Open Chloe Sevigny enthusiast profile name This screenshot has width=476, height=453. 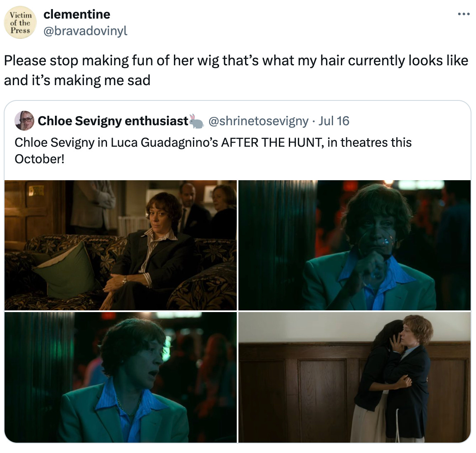pyautogui.click(x=113, y=121)
